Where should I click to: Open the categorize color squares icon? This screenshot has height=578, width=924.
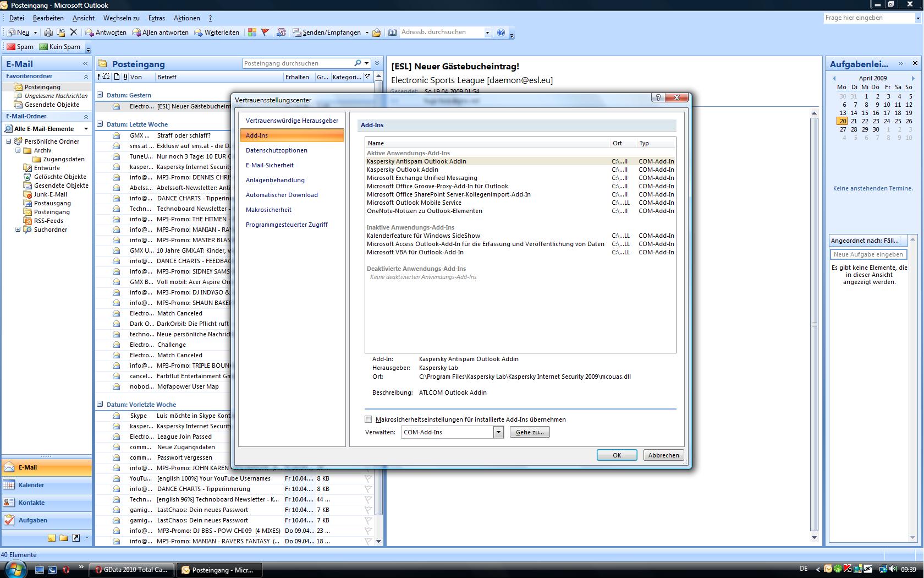click(x=252, y=32)
